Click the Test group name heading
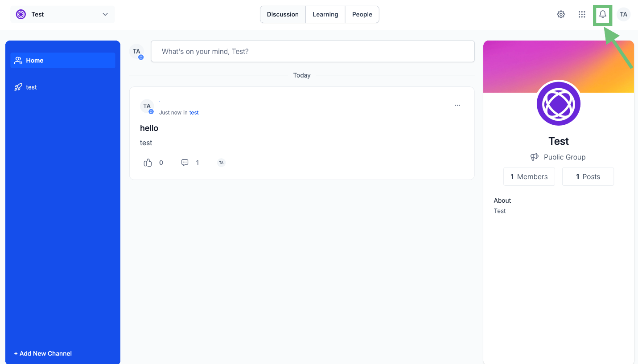The height and width of the screenshot is (364, 638). (559, 141)
